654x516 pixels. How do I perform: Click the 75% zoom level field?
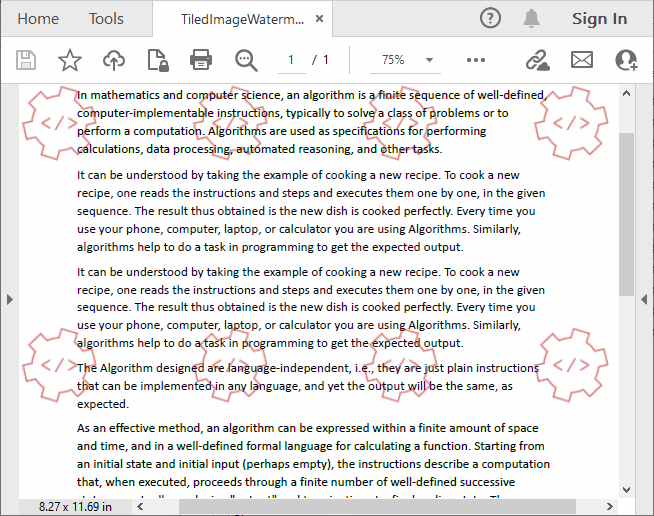point(393,60)
